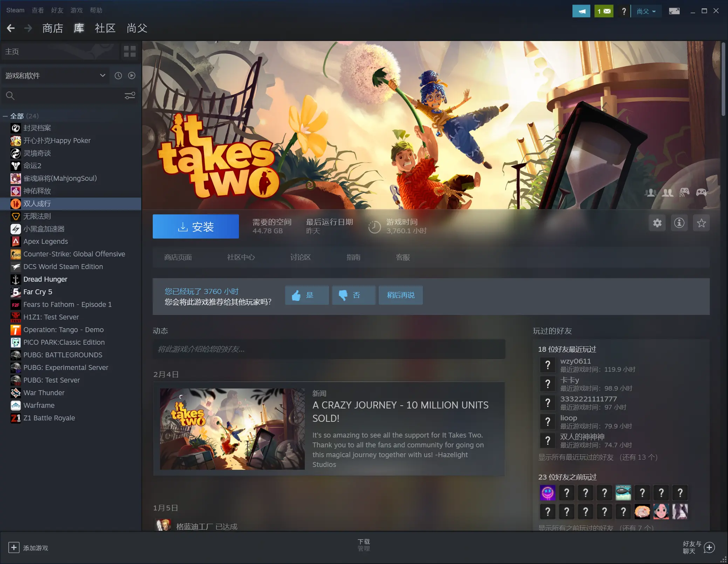The height and width of the screenshot is (564, 728).
Task: Open friend wzy0611 profile
Action: [575, 361]
